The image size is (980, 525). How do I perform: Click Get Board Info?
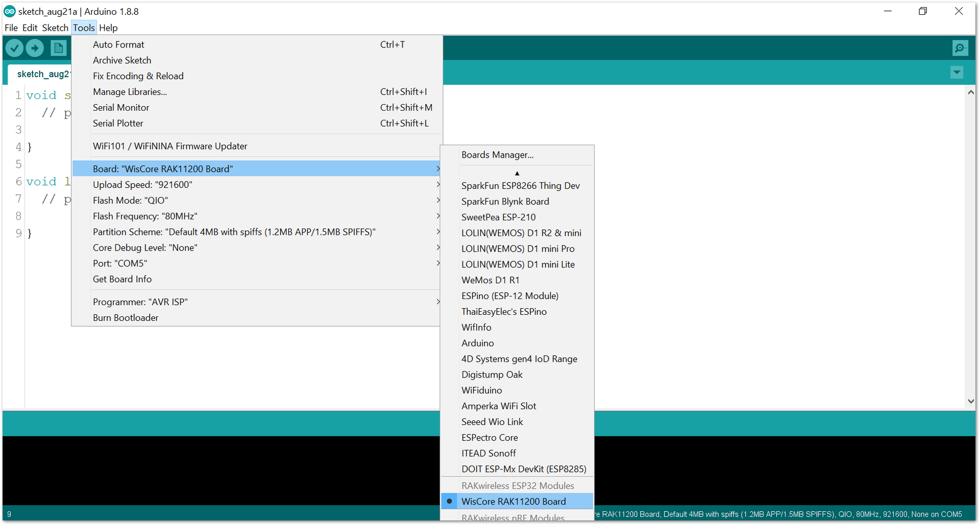pos(257,280)
